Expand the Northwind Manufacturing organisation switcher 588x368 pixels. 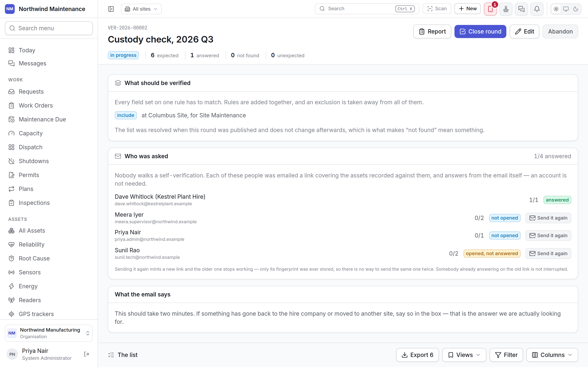tap(49, 333)
